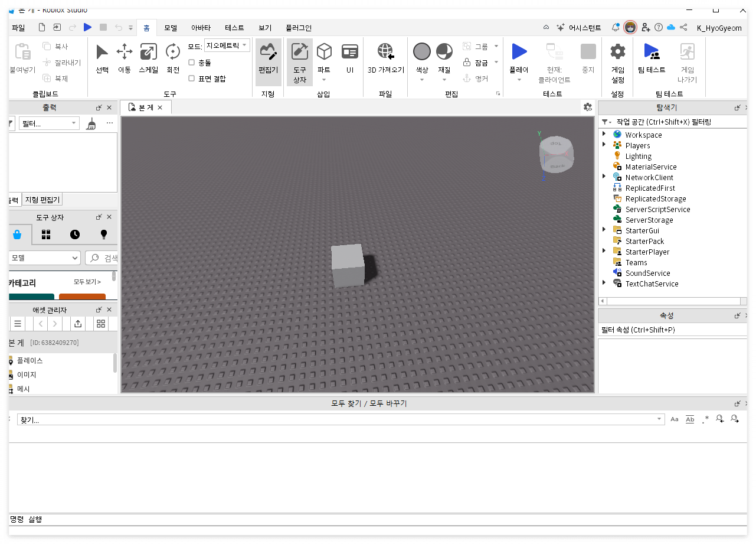This screenshot has width=756, height=544.
Task: Click the 필터 속성 properties filter field
Action: coord(672,330)
